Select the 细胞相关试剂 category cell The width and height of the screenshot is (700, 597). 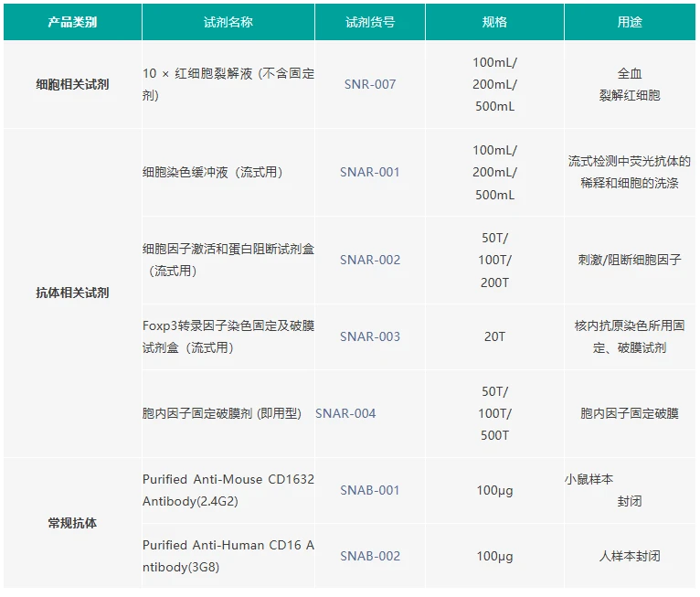pos(72,84)
